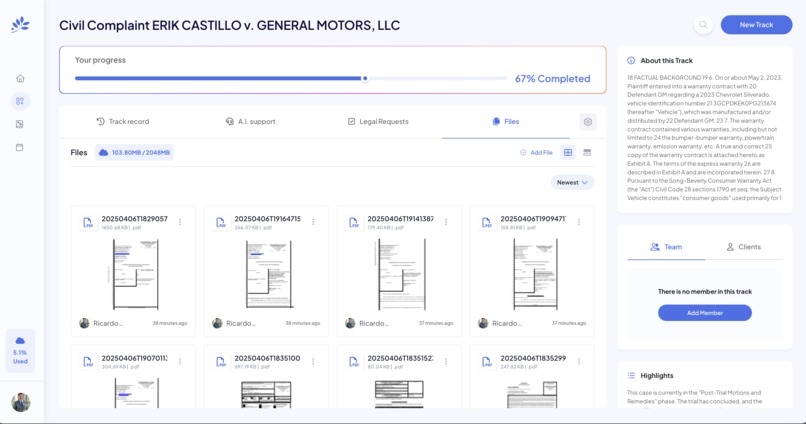806x424 pixels.
Task: Click the search magnifier icon
Action: pyautogui.click(x=703, y=25)
